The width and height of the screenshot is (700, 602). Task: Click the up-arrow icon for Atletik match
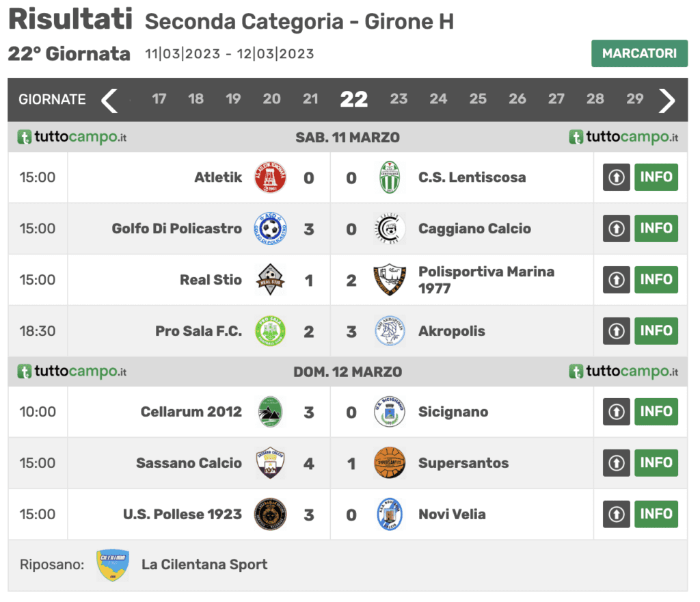616,177
